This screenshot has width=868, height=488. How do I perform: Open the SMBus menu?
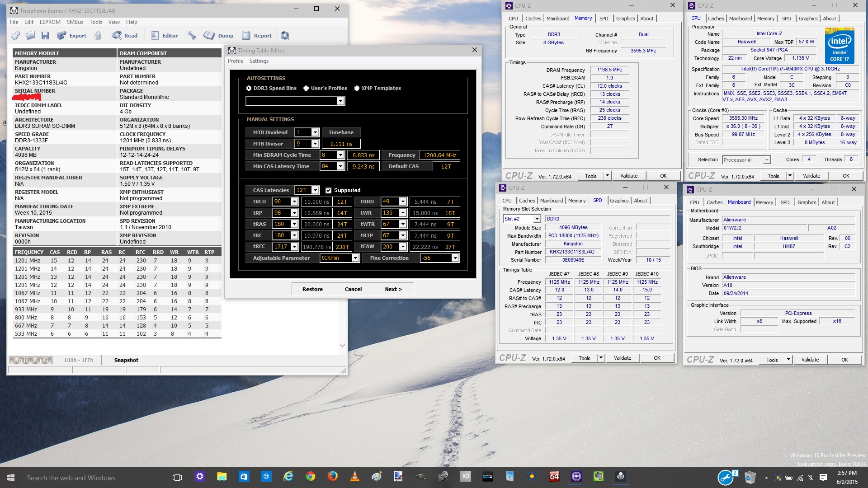[75, 22]
